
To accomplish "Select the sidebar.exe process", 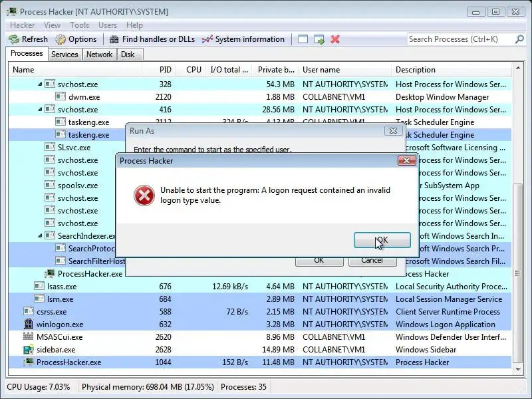I will pos(260,350).
